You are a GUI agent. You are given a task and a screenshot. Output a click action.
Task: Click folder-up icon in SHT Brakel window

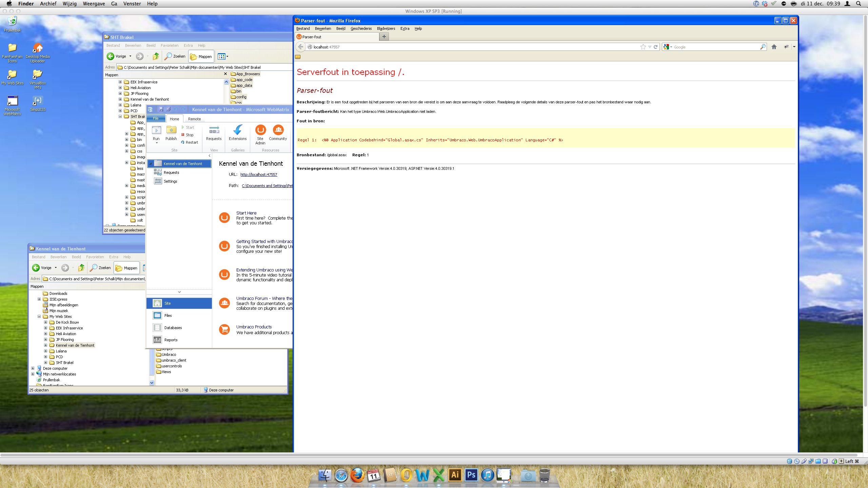point(156,56)
